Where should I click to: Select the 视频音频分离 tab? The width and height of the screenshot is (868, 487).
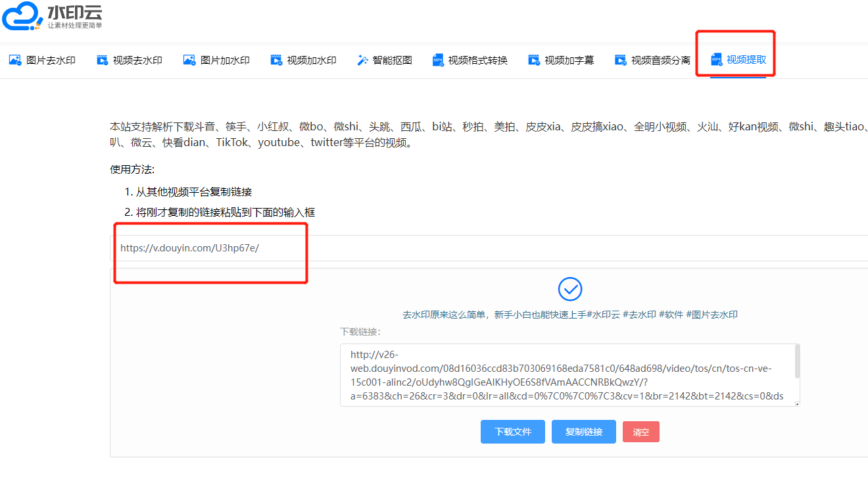pos(653,61)
